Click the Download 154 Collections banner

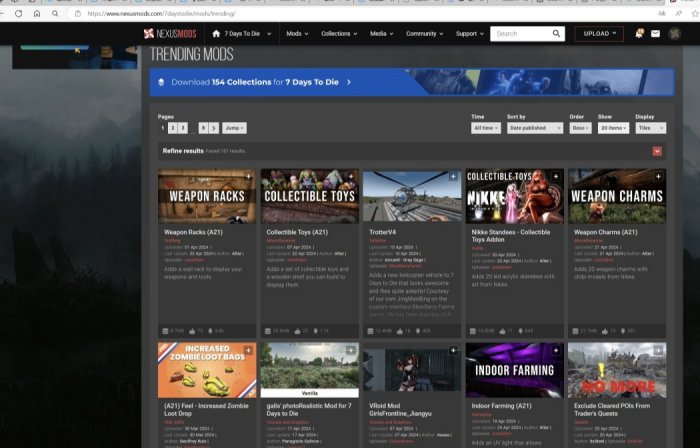(412, 82)
